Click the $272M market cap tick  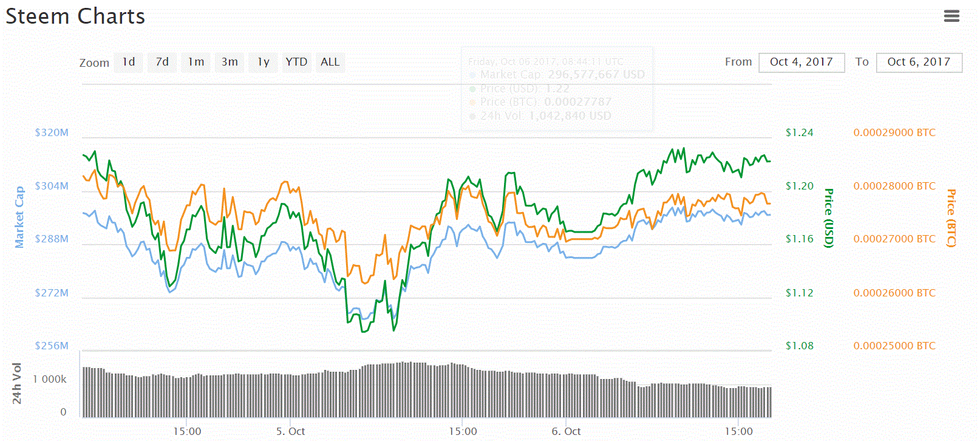click(x=52, y=293)
